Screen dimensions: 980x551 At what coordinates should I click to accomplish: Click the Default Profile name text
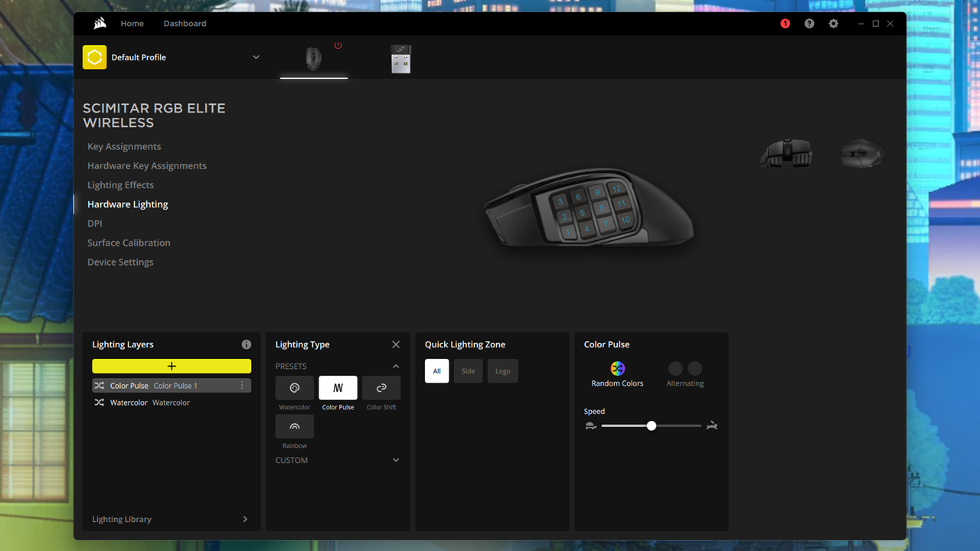139,57
